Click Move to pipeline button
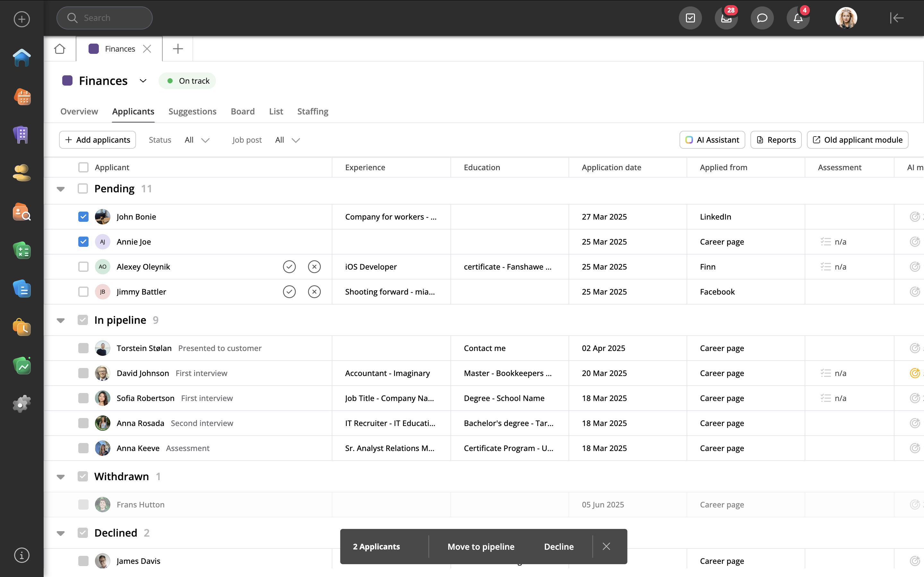The image size is (924, 577). pos(481,547)
